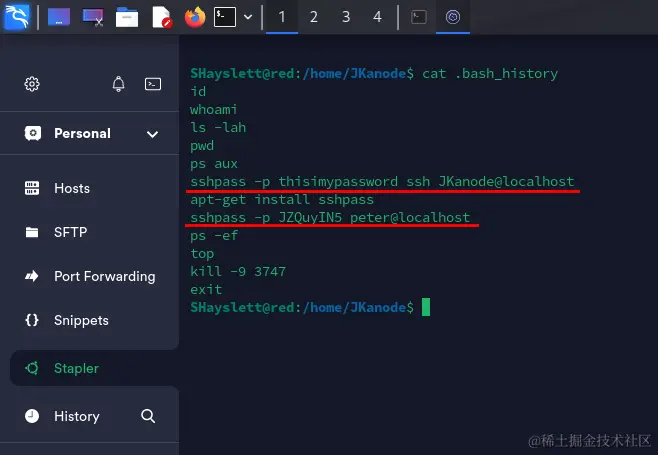Click the show desktop panel icon

tap(59, 17)
